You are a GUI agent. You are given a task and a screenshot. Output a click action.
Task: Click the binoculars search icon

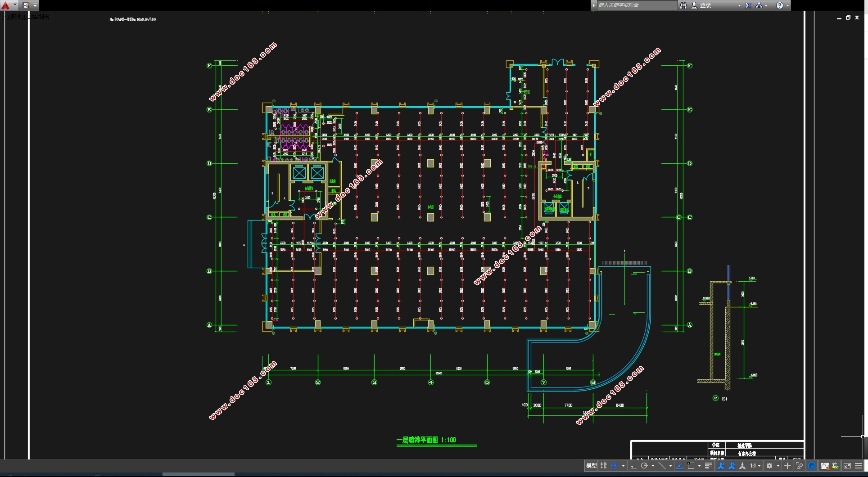[x=683, y=5]
